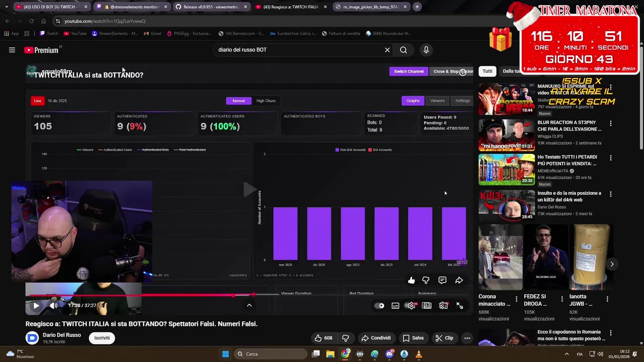Open options for BLUR REACTION video

tap(611, 123)
